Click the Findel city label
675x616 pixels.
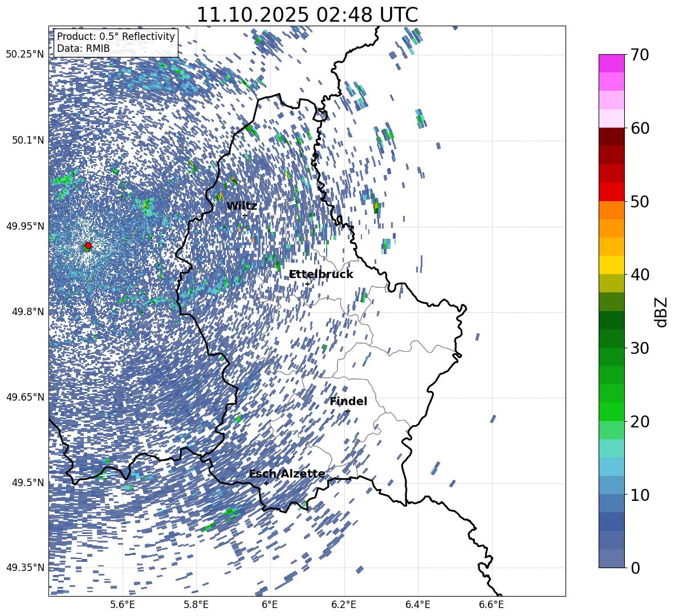point(348,401)
